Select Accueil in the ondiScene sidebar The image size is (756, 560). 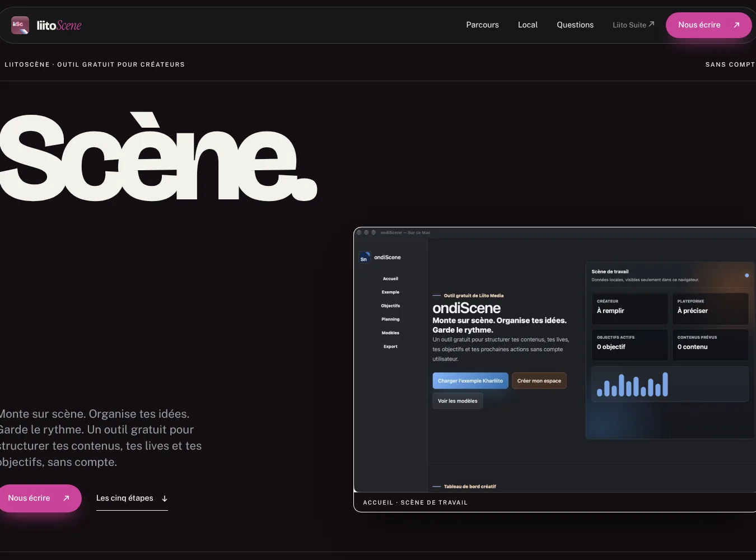click(390, 279)
